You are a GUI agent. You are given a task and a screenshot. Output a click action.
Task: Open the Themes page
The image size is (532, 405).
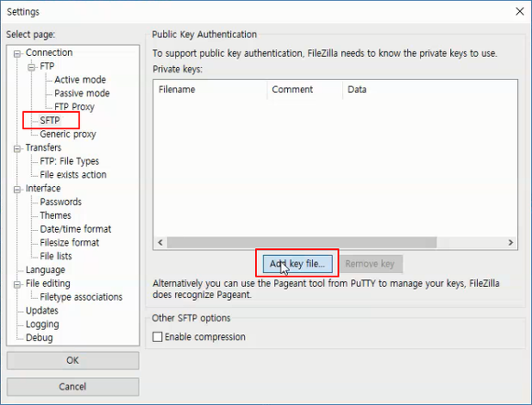pyautogui.click(x=55, y=215)
